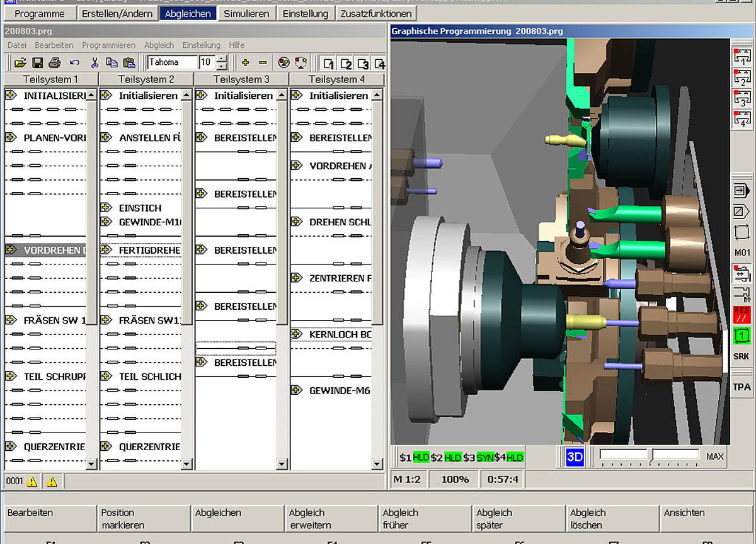Click the Abgleich erweitern softkey button
The height and width of the screenshot is (544, 756).
pyautogui.click(x=331, y=519)
